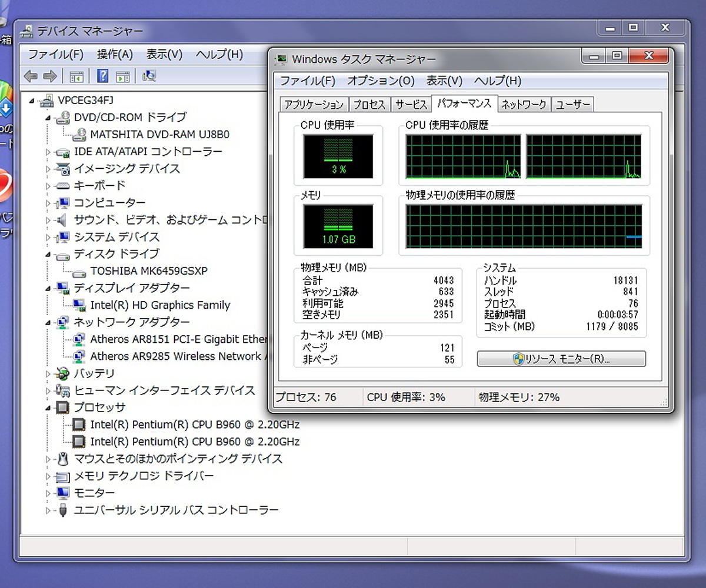
Task: Click status bar text CPU 使用率: 3%
Action: (x=406, y=397)
